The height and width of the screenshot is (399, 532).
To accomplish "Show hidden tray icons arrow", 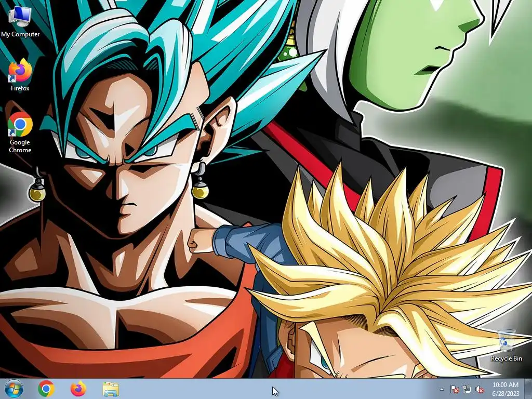I will point(442,389).
